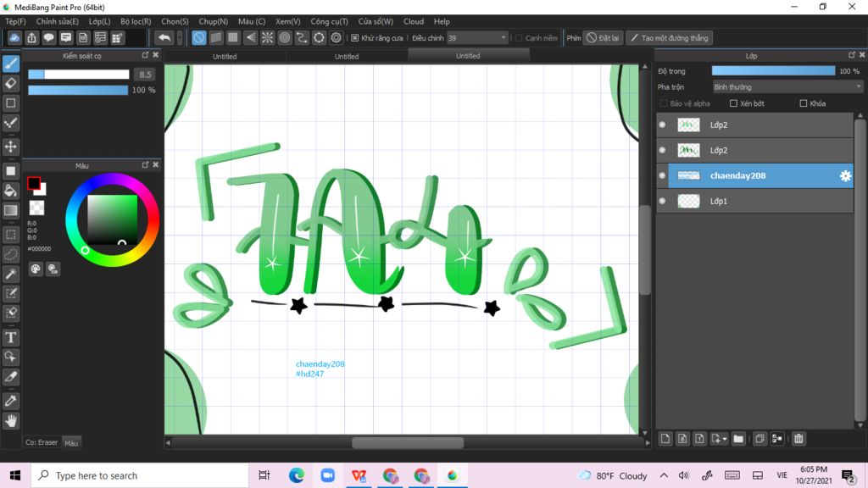Enable crisscross grid snap guide

(233, 37)
